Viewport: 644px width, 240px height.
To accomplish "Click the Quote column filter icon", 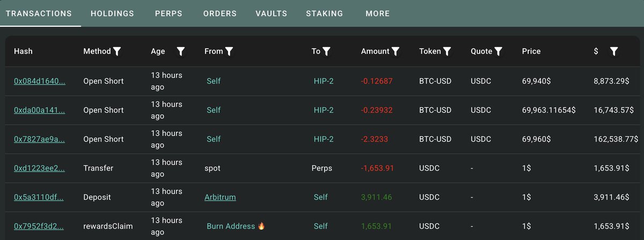I will [x=498, y=51].
